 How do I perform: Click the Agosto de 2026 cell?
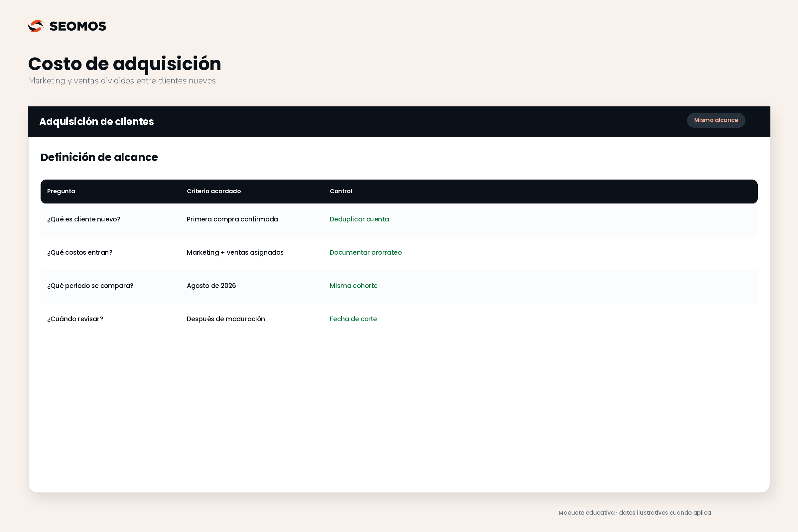coord(211,286)
